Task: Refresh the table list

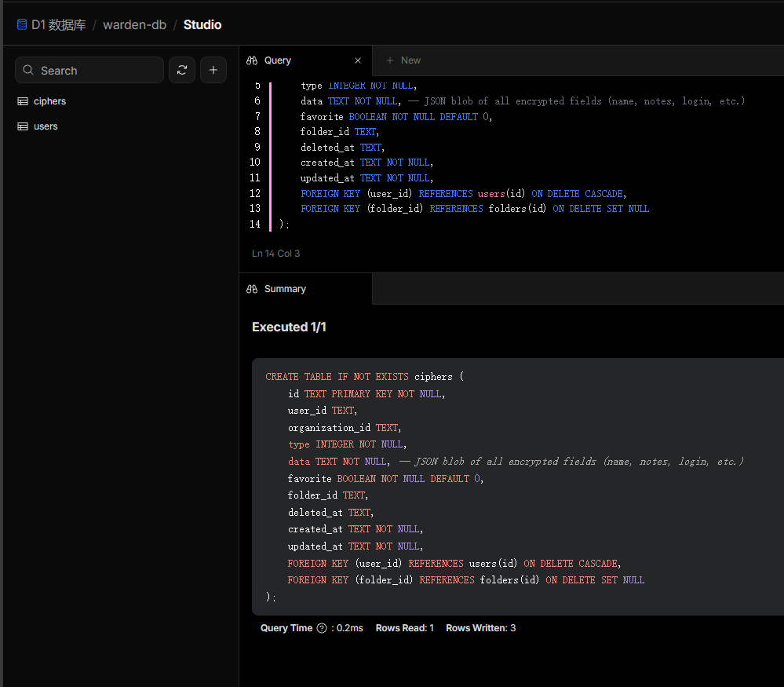Action: [181, 70]
